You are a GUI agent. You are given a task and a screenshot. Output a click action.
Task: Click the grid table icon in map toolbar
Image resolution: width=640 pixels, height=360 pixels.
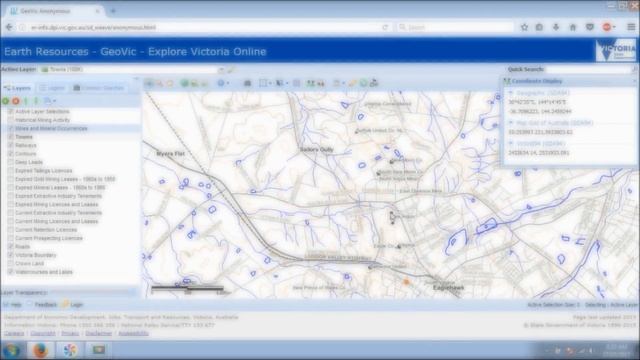click(x=297, y=83)
